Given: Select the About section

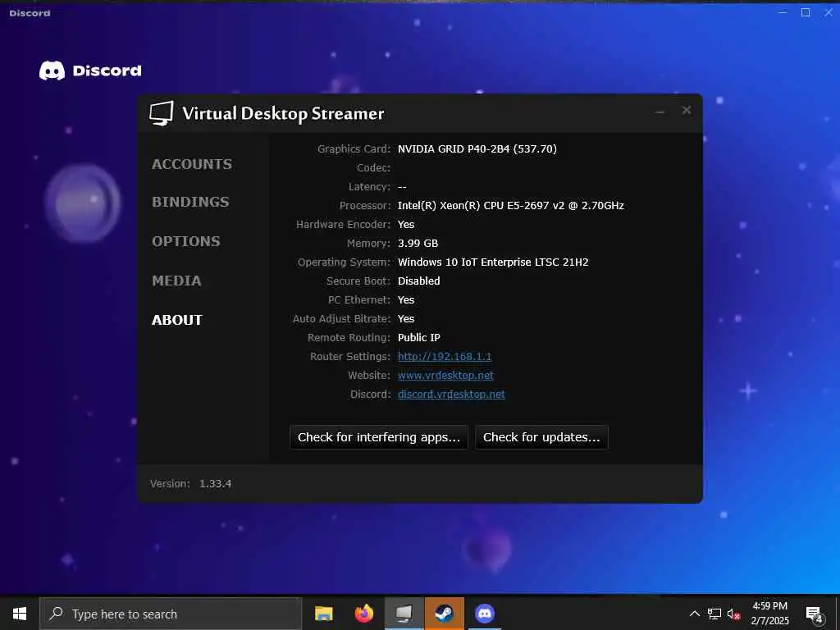Looking at the screenshot, I should click(177, 320).
